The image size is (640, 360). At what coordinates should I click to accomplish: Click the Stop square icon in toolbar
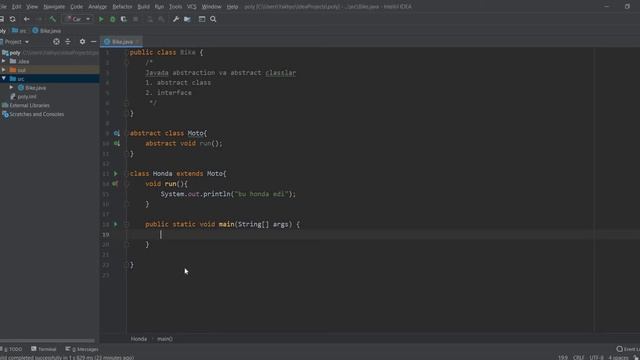pos(136,19)
